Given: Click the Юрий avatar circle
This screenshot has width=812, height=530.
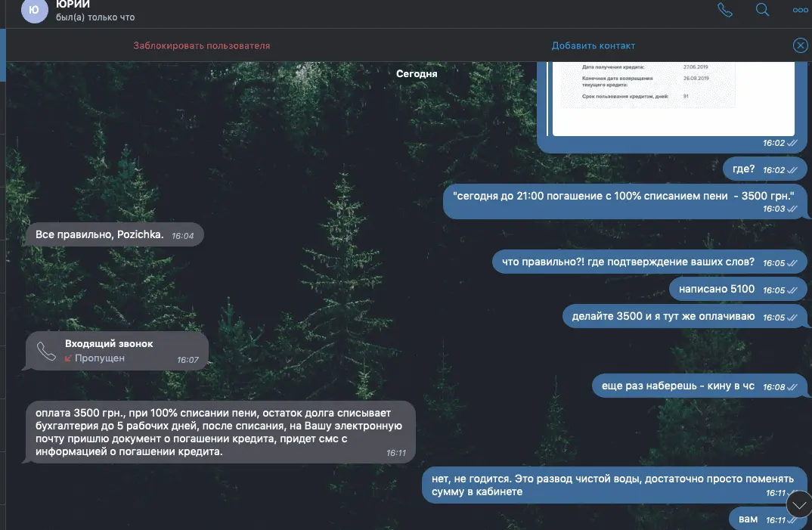Looking at the screenshot, I should click(x=34, y=10).
